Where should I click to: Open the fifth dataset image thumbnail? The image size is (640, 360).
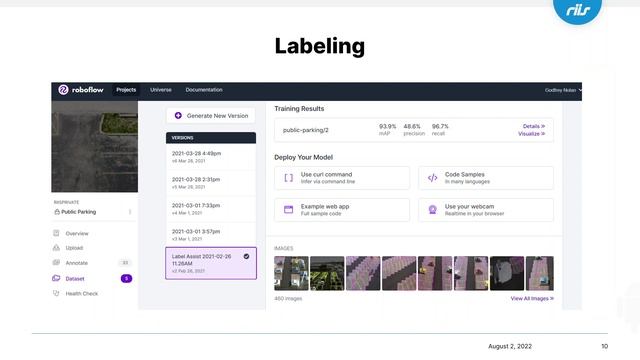tap(435, 273)
